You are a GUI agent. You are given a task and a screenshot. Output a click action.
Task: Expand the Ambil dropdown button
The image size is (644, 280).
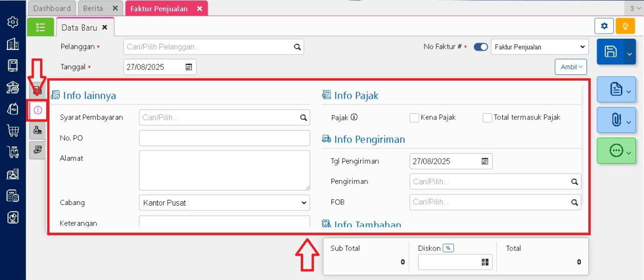pos(571,67)
